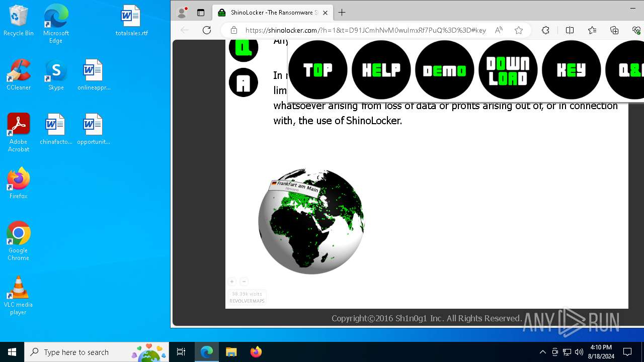This screenshot has height=362, width=644.
Task: Select the ShinoLocker browser tab
Action: tap(273, 13)
